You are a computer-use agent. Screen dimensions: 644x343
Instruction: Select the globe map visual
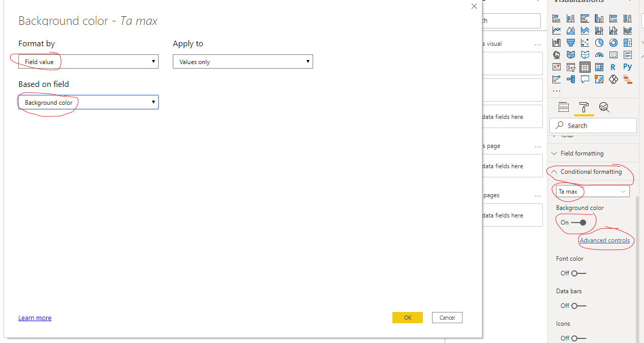[557, 54]
